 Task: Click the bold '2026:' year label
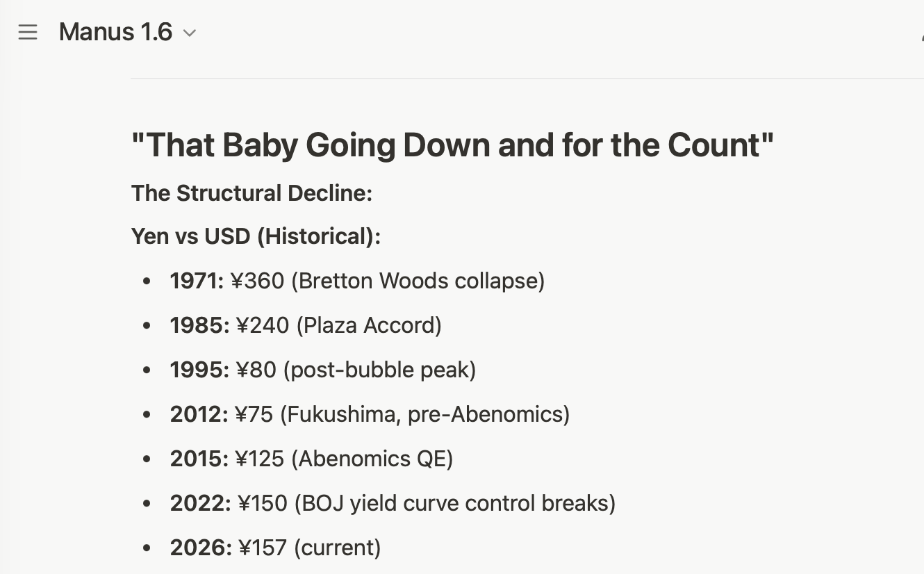pos(201,548)
